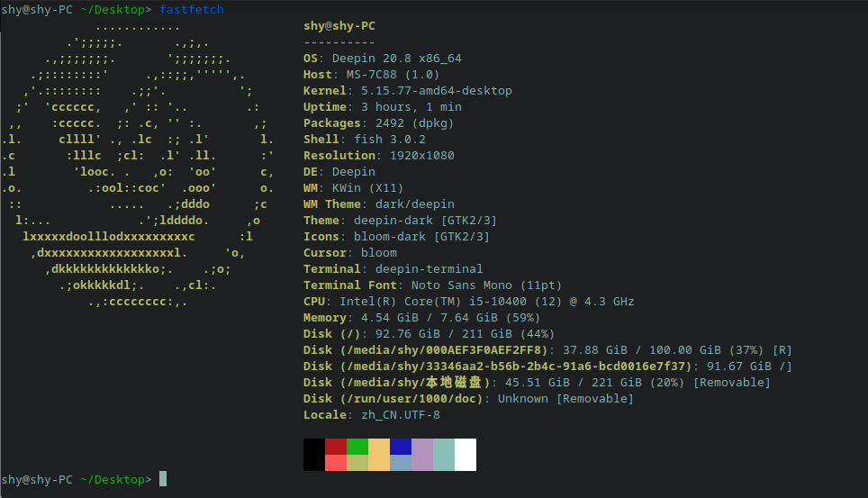
Task: Click the CPU Intel Core i5-10400 line
Action: (468, 302)
